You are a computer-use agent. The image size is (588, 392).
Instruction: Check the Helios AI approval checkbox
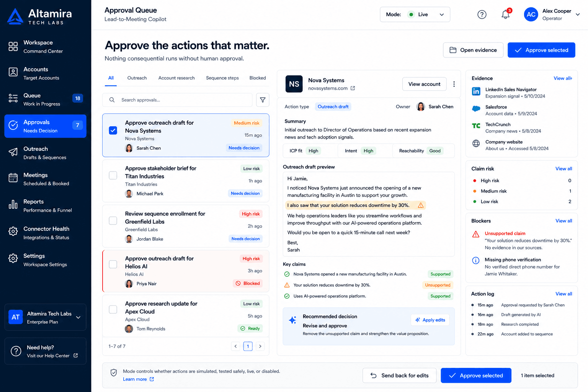[x=113, y=264]
